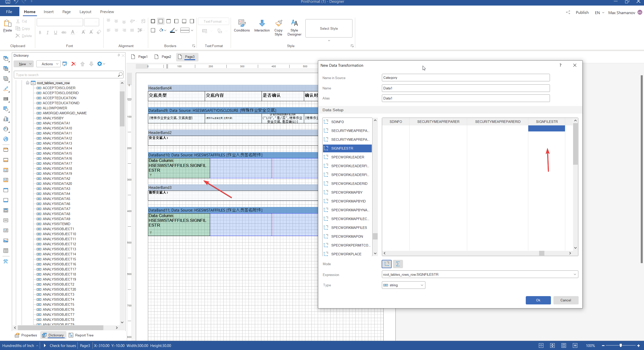Expand the Type dropdown in transformation dialog

click(422, 285)
